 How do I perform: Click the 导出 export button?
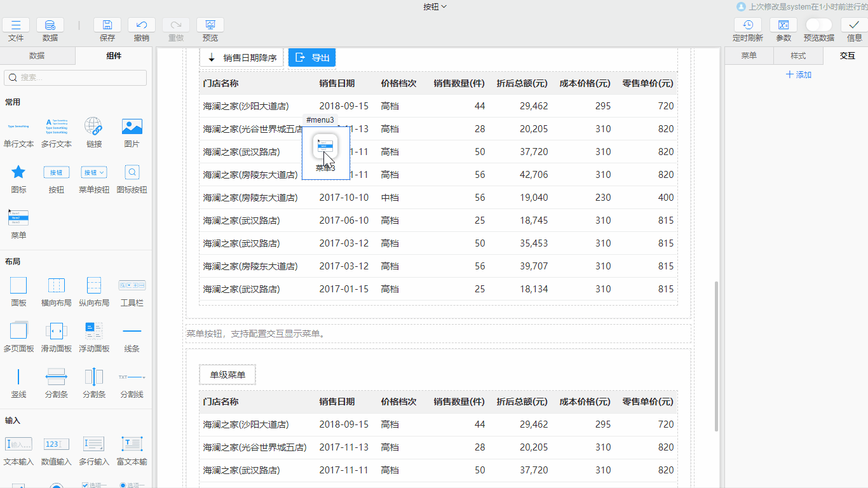click(312, 58)
